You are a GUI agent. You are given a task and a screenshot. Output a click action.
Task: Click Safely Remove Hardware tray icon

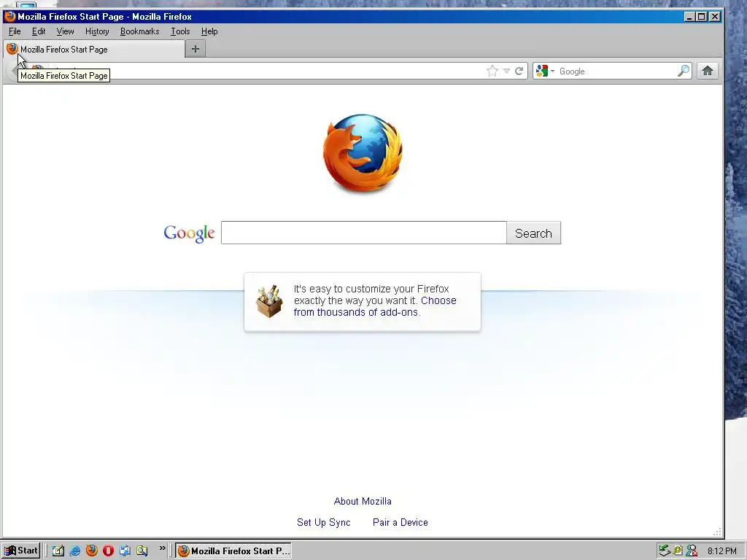pos(665,551)
